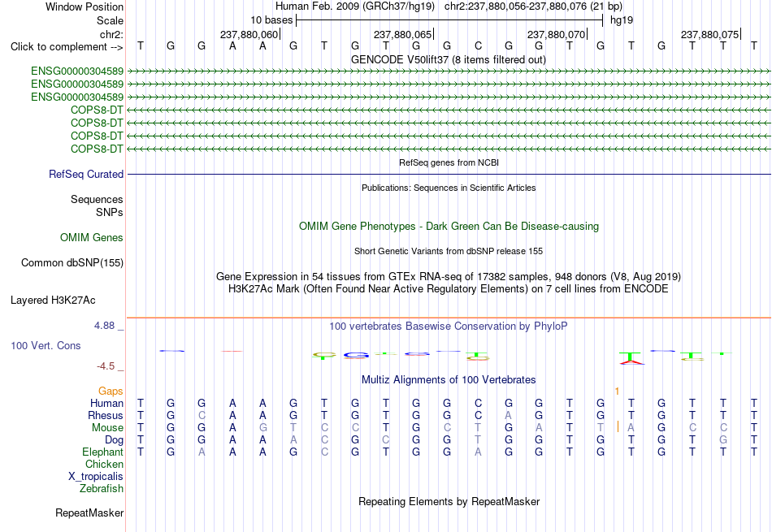This screenshot has width=772, height=532.
Task: Open the 'Multiz Alignments of 100 Vertebrates' title
Action: click(449, 380)
